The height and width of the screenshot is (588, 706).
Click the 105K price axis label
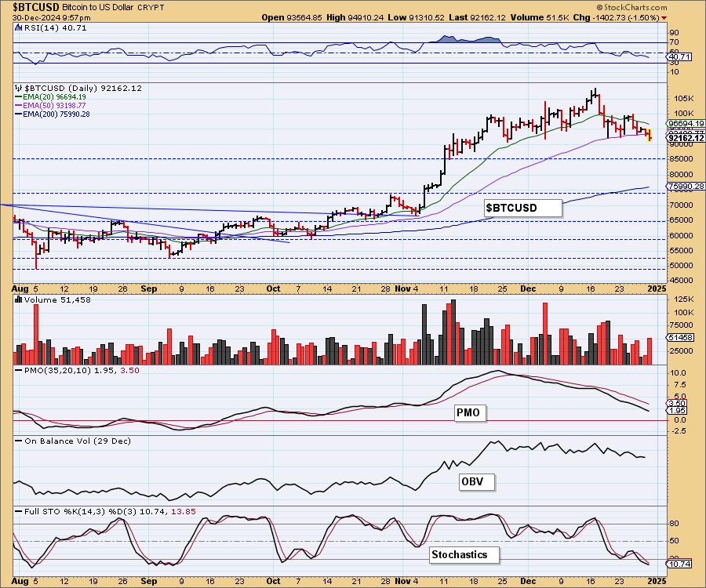(684, 99)
